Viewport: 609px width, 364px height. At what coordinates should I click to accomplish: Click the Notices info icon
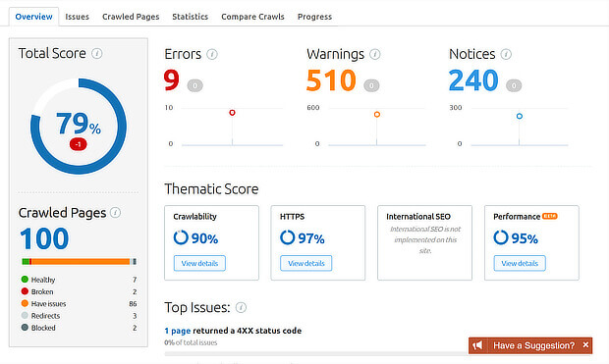[506, 54]
